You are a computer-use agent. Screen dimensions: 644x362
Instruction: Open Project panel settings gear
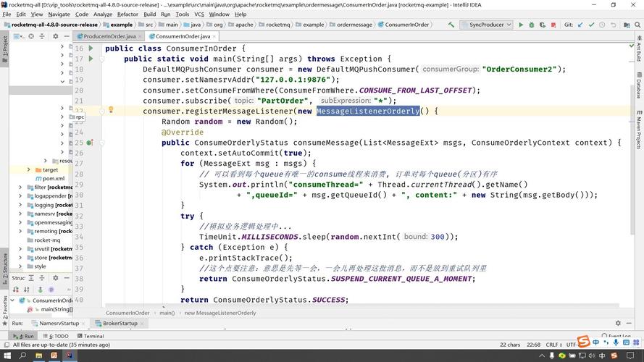pos(56,36)
